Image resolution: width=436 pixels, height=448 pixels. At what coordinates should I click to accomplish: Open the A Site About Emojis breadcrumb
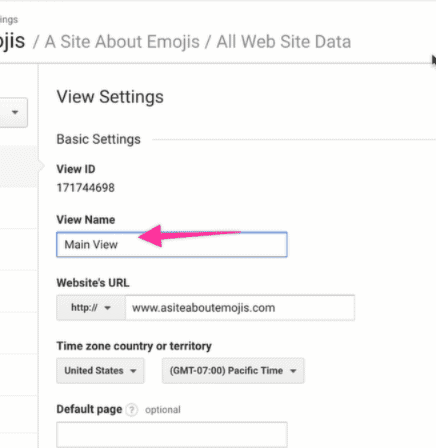[122, 42]
